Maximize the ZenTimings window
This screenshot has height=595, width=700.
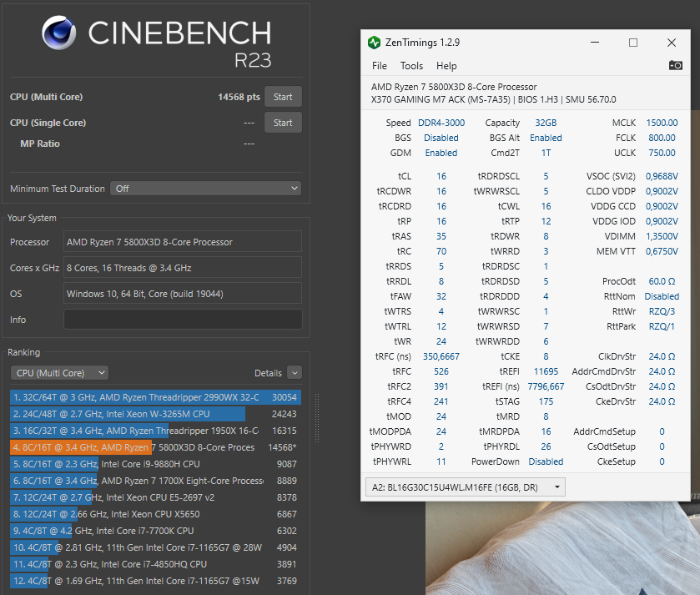pos(633,43)
